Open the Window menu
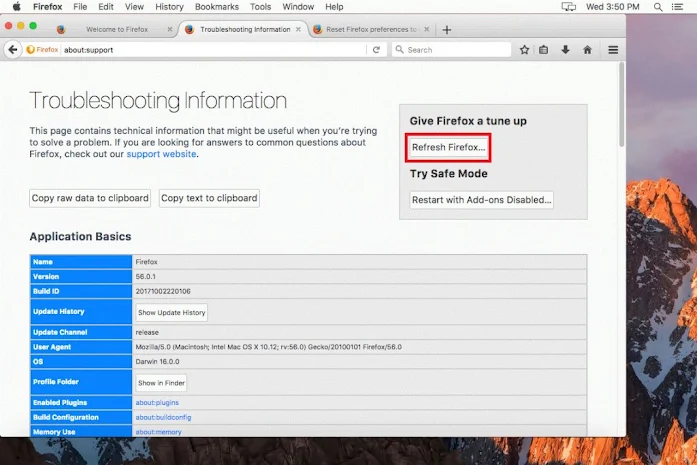Image resolution: width=697 pixels, height=465 pixels. pos(298,7)
